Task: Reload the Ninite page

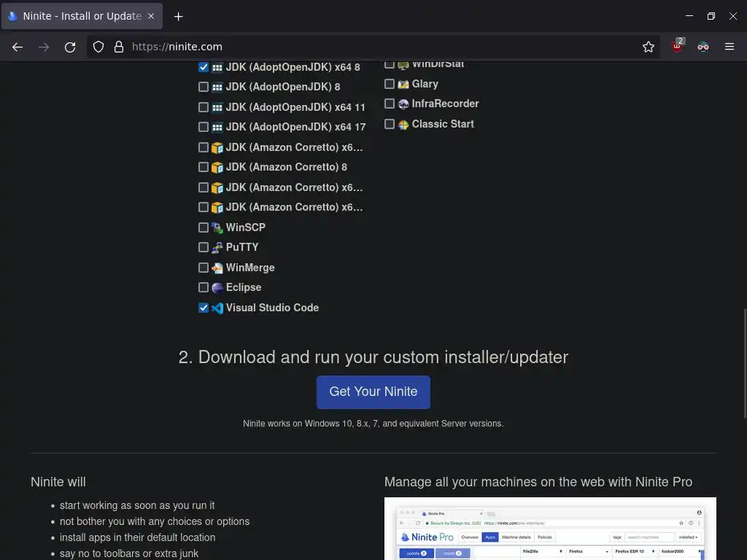Action: 70,47
